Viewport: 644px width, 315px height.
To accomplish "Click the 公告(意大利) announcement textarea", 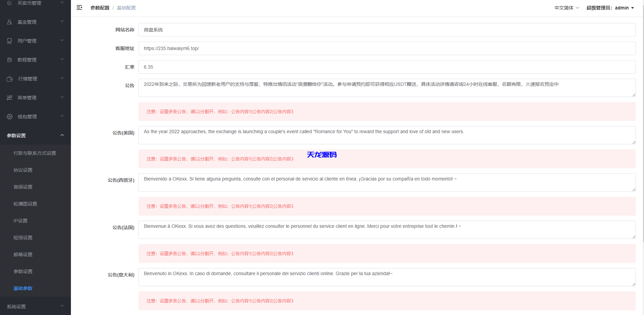I will click(x=387, y=277).
